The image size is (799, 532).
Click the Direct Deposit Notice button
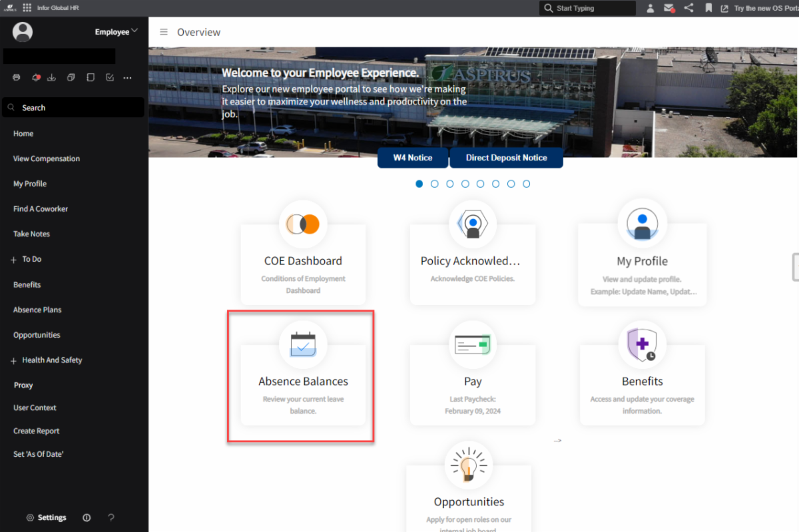click(506, 158)
